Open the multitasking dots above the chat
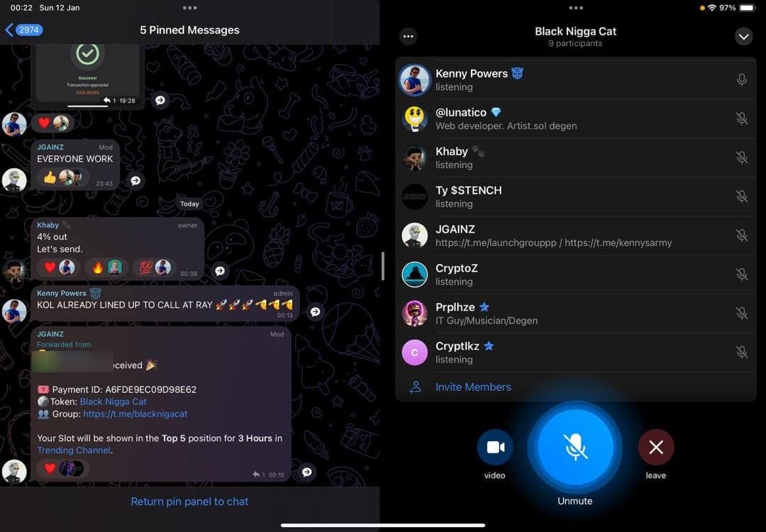The image size is (766, 532). [x=189, y=8]
